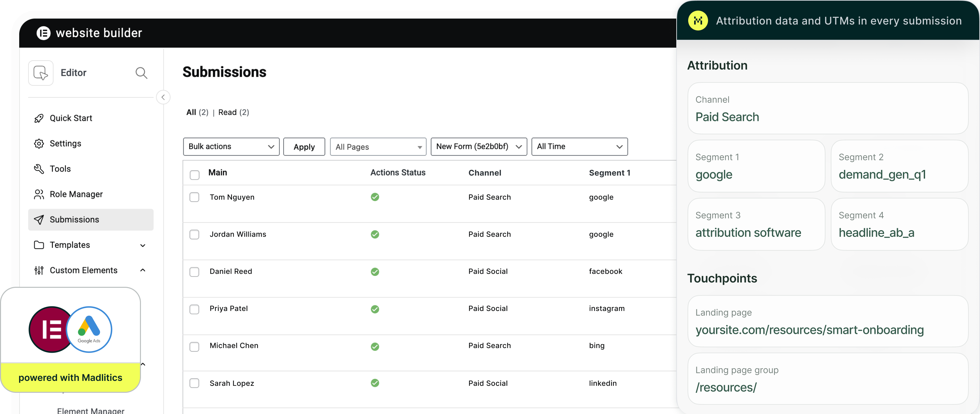
Task: Collapse sidebar with the arrow circle button
Action: point(163,97)
